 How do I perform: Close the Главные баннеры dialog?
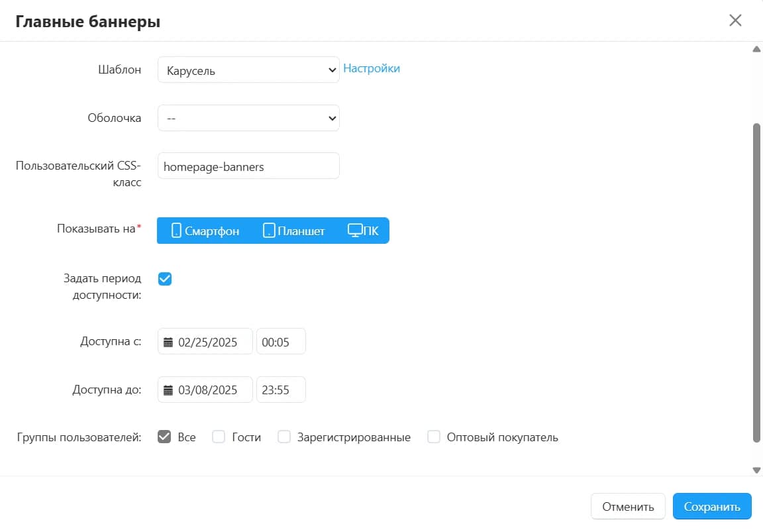pyautogui.click(x=735, y=21)
